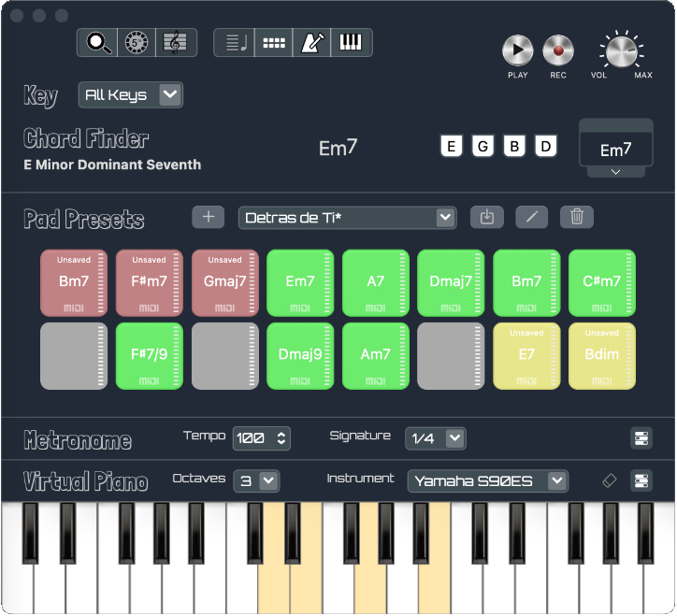Toggle the metronome panel in toolbar
This screenshot has width=677, height=616.
click(311, 42)
